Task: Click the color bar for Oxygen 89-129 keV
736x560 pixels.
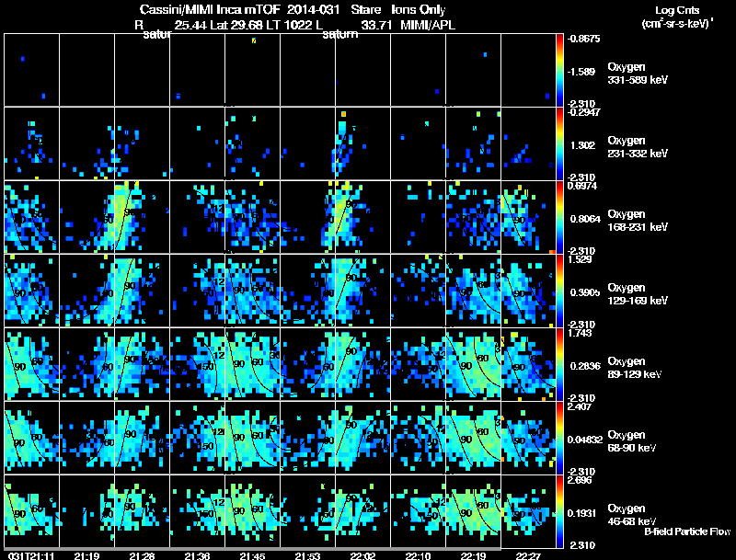Action: tap(559, 364)
